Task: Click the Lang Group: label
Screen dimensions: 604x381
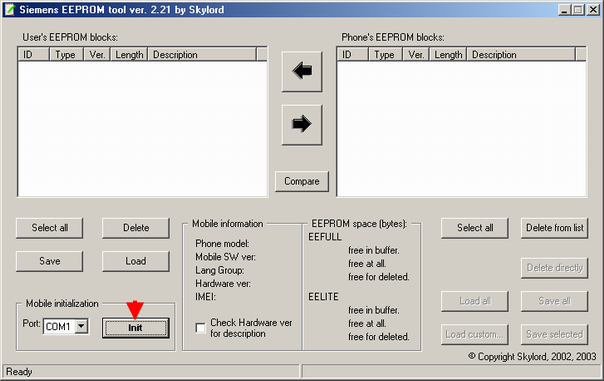Action: 220,270
